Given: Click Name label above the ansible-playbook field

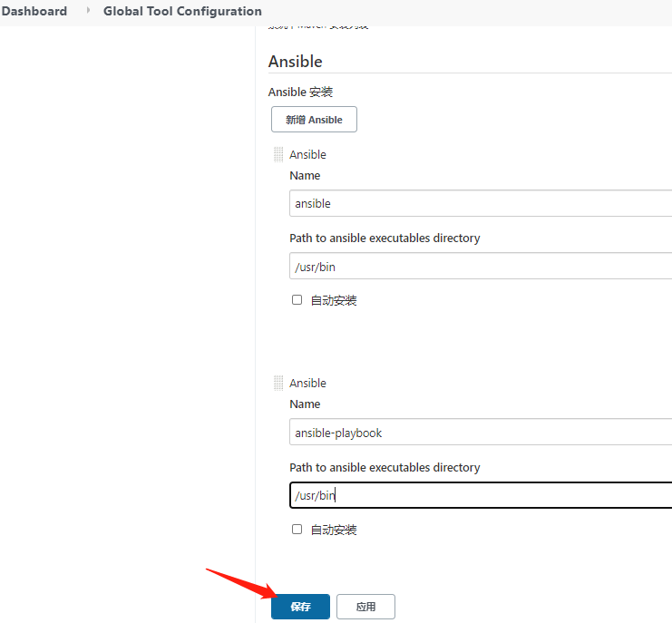Looking at the screenshot, I should coord(305,404).
